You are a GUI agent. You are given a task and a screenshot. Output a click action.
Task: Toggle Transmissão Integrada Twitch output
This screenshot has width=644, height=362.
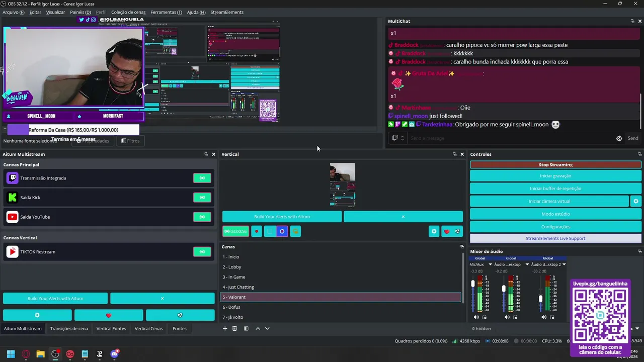[202, 178]
